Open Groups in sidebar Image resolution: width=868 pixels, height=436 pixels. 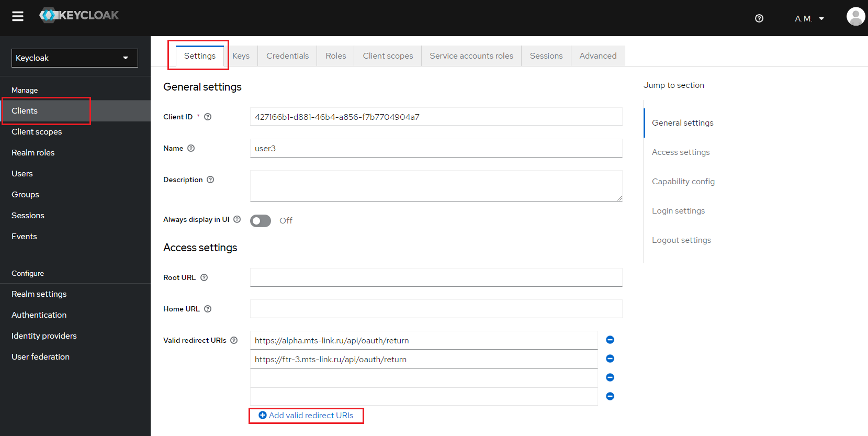pyautogui.click(x=75, y=195)
